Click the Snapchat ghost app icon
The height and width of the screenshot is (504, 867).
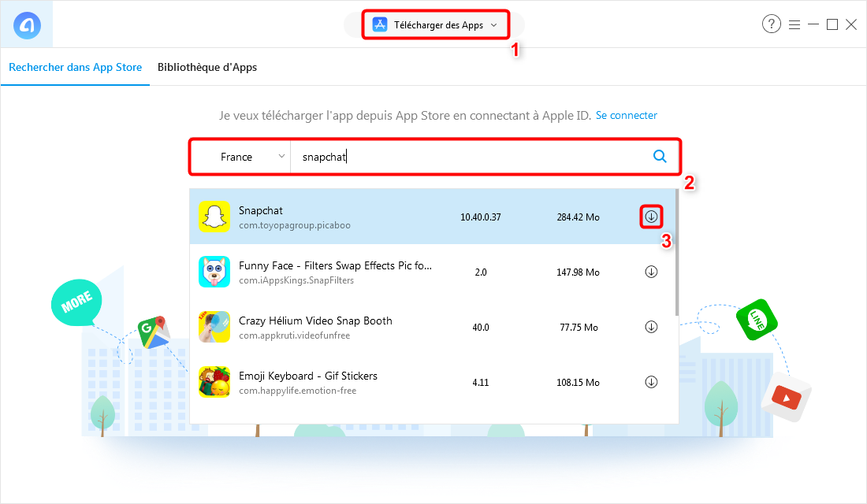[214, 217]
